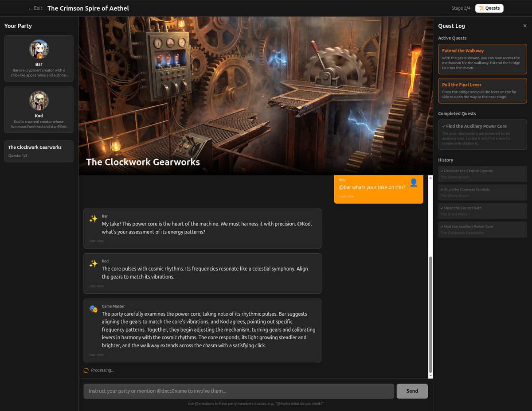Open the Extend the Walkway quest card
This screenshot has width=532, height=411.
[x=482, y=59]
